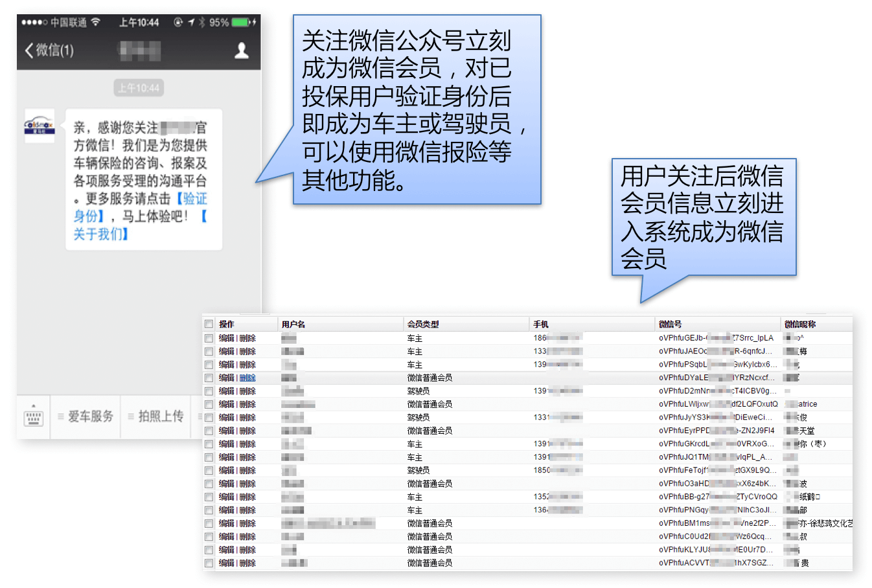872x588 pixels.
Task: Check the row with 微信号 oVPhfuDYaLE
Action: [x=209, y=378]
